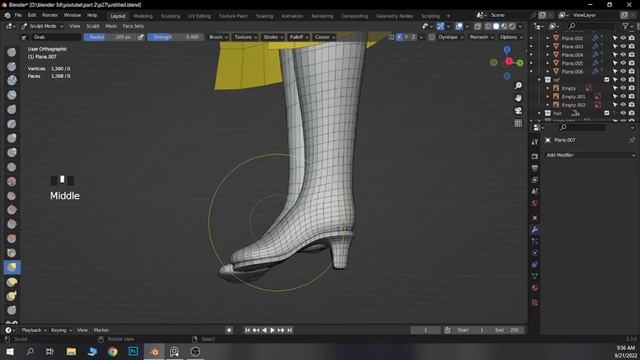640x360 pixels.
Task: Open the Output properties tab icon
Action: pos(535,168)
